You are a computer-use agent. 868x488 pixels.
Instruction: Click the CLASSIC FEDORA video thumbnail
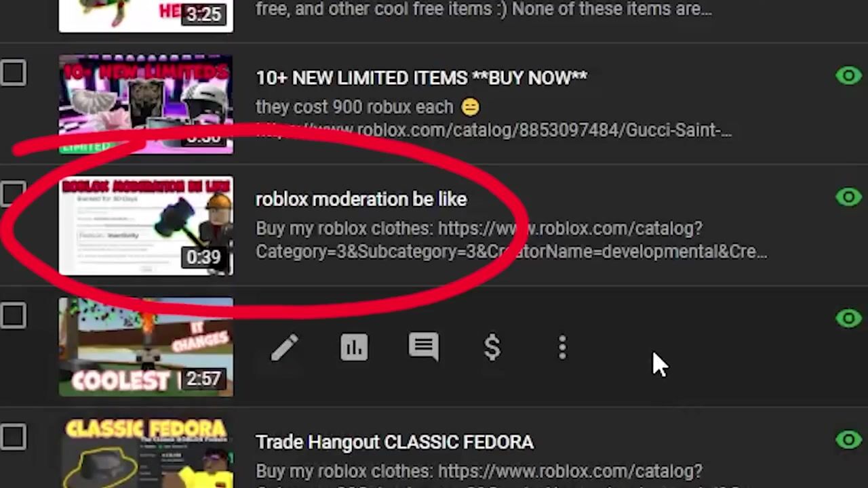146,453
